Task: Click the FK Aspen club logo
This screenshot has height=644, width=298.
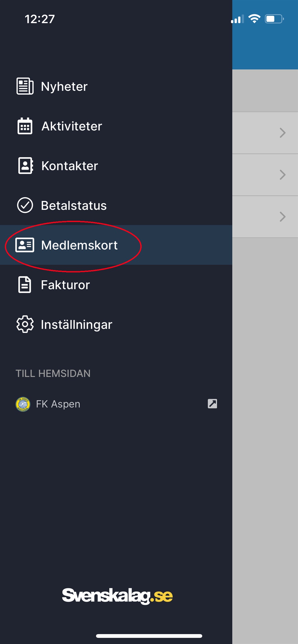Action: tap(23, 404)
